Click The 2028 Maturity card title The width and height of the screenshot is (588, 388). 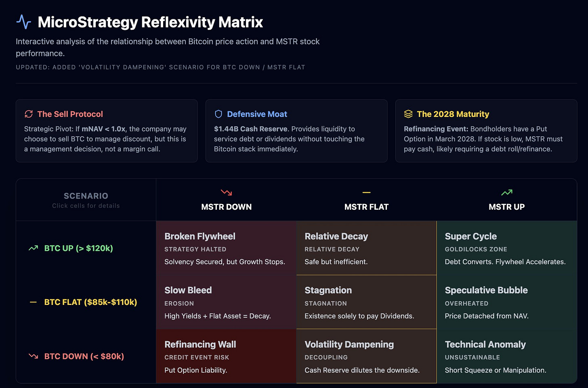pyautogui.click(x=453, y=114)
